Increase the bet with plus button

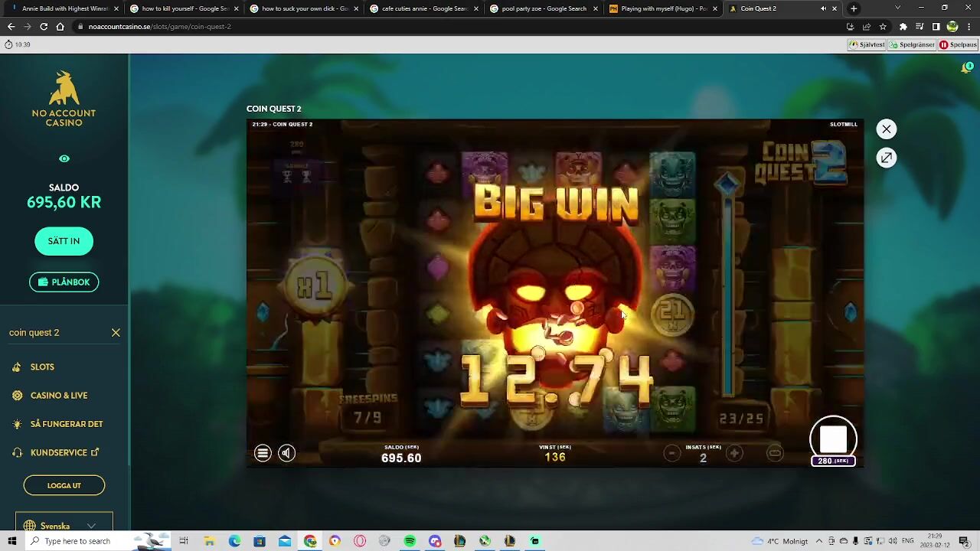(734, 454)
